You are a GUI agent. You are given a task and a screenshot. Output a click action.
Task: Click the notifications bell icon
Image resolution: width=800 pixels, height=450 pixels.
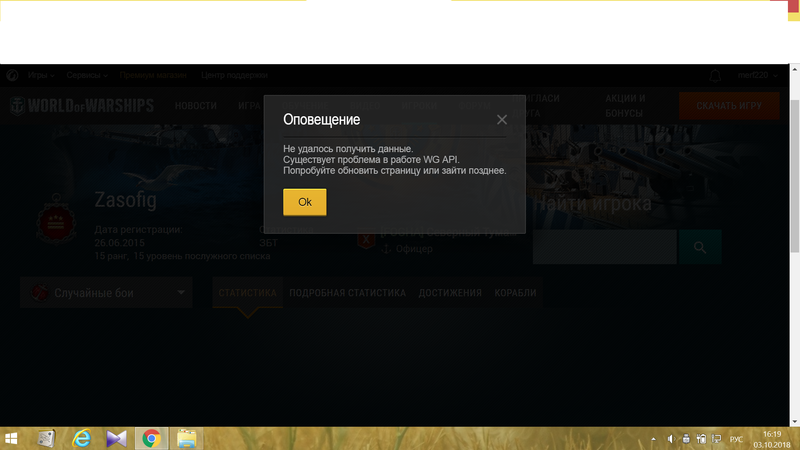coord(715,76)
